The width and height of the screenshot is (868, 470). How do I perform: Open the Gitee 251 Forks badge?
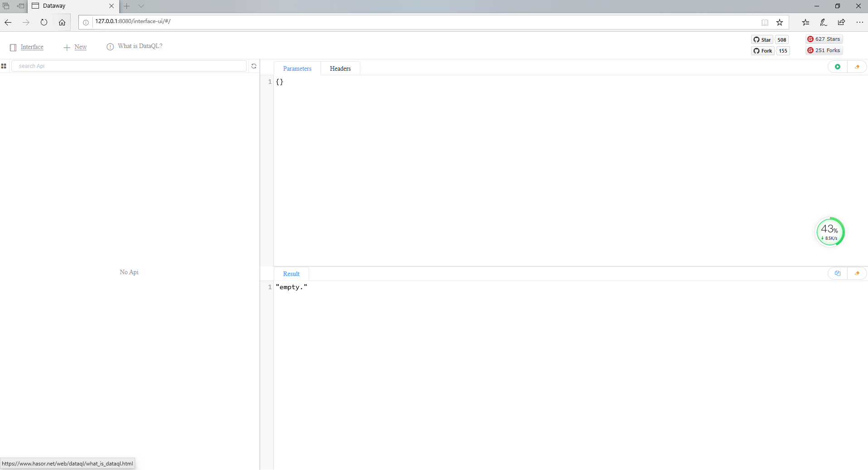[824, 50]
